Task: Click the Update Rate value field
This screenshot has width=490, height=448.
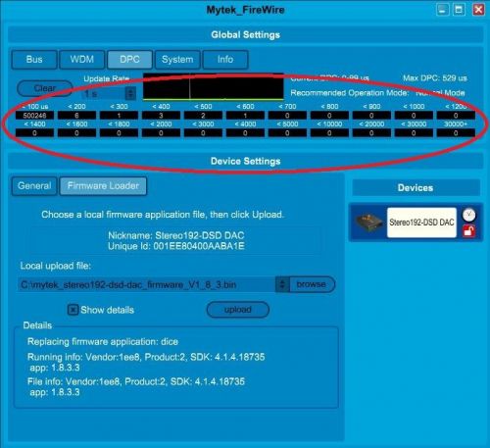Action: (x=104, y=94)
